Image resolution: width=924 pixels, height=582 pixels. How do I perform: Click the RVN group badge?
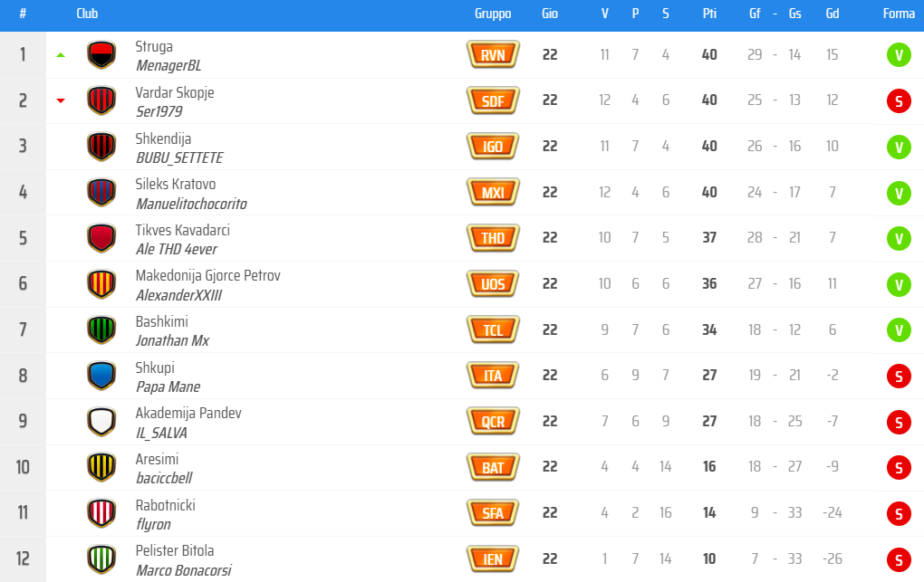(493, 55)
